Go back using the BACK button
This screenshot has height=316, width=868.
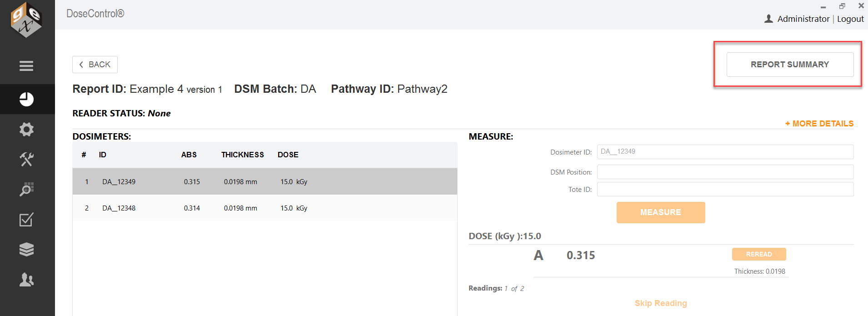pyautogui.click(x=95, y=65)
